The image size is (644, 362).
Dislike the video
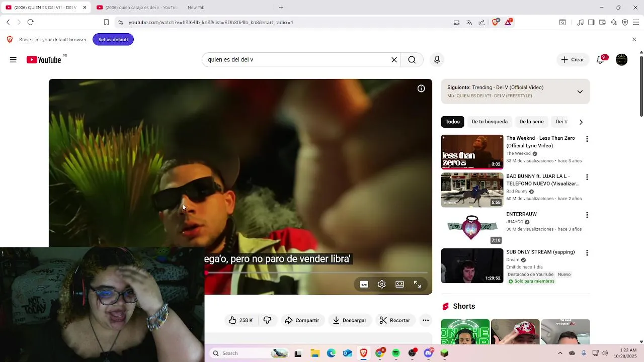(267, 320)
